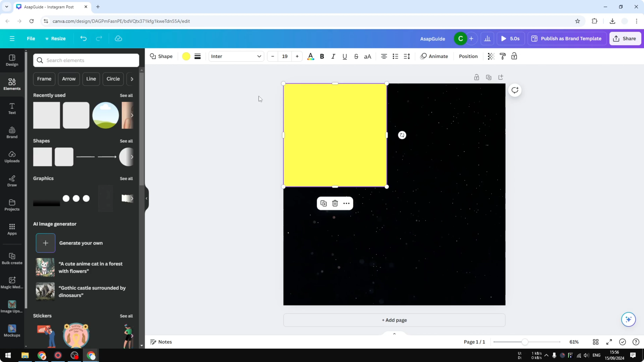
Task: Collapse the elements side panel
Action: (x=146, y=198)
